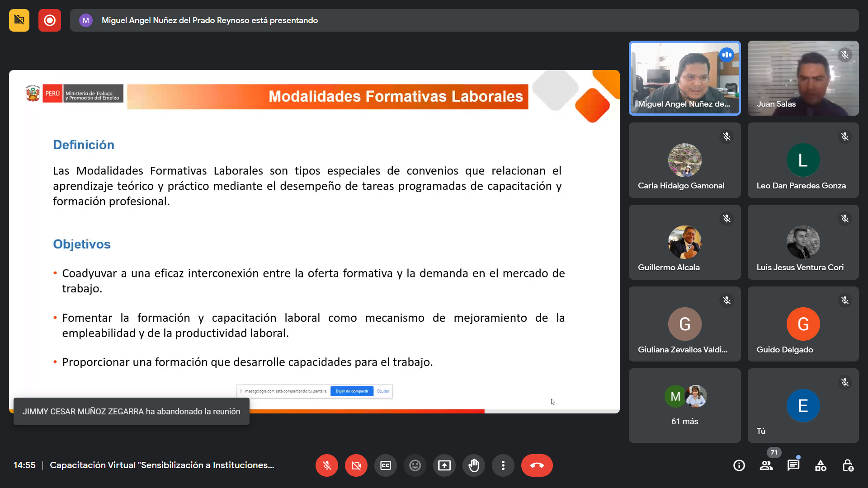Click 'Dejar de compartir' button in shared slide

tap(352, 391)
